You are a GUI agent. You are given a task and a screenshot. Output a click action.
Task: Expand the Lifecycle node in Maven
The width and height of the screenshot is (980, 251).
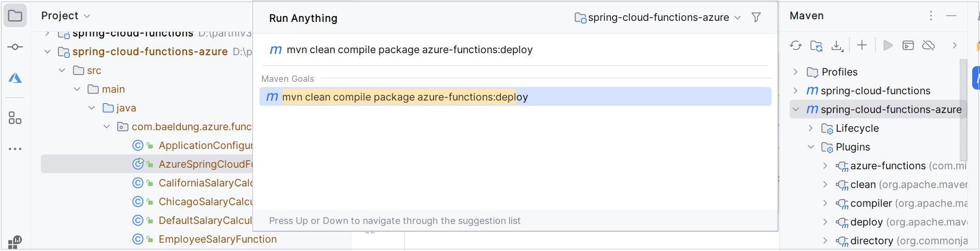(810, 128)
